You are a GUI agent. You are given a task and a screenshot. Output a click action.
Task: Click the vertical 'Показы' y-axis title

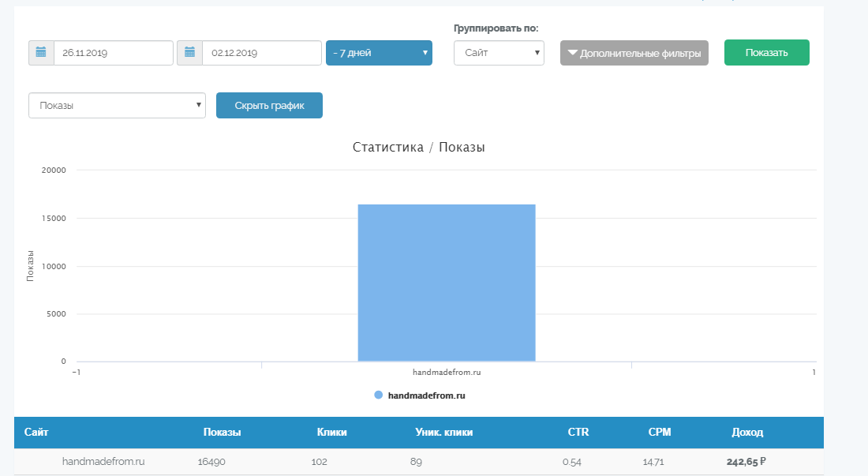click(x=30, y=266)
